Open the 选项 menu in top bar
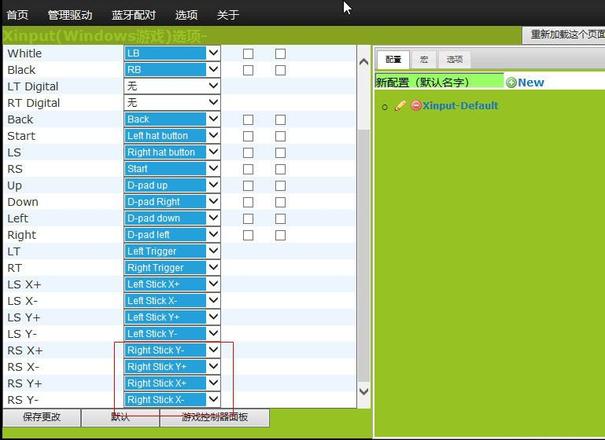This screenshot has width=605, height=440. click(x=186, y=15)
